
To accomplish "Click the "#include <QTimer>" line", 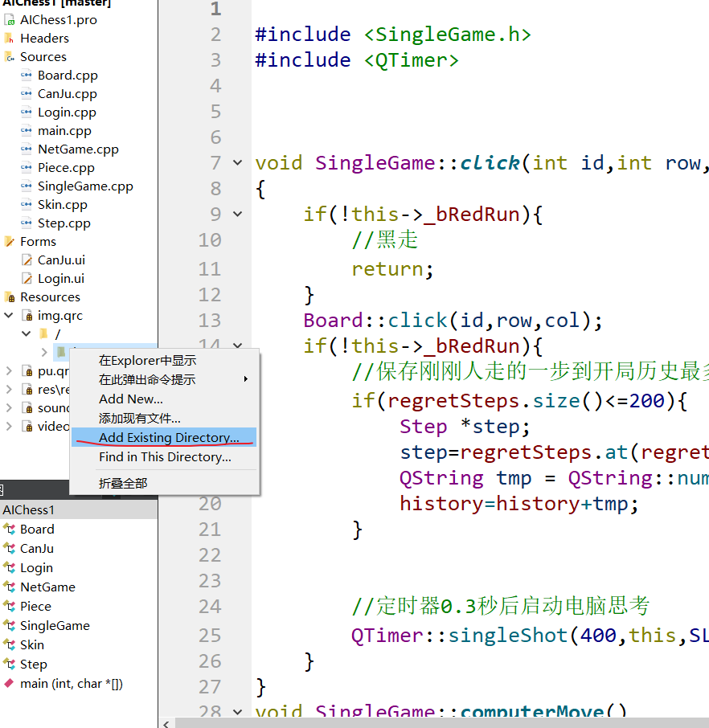I will coord(357,60).
